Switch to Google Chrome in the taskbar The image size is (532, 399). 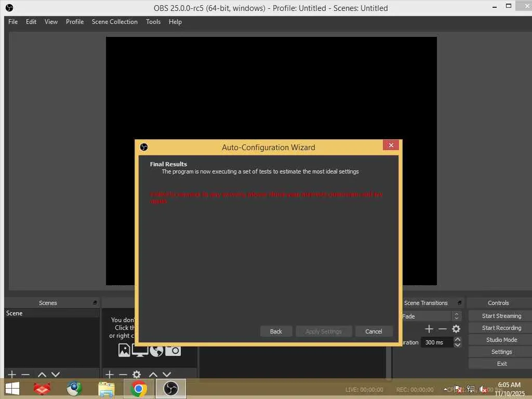click(x=138, y=389)
